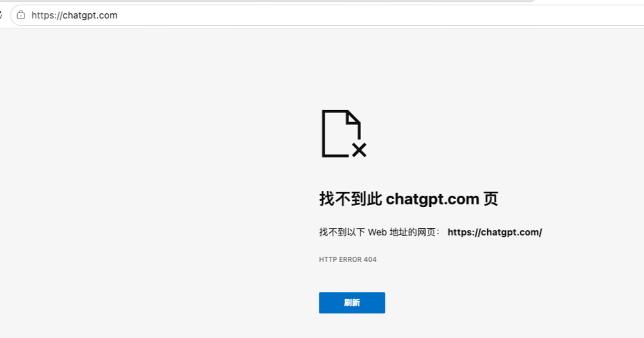Screen dimensions: 644x338
Task: Click the 404 number in the error code
Action: pyautogui.click(x=370, y=259)
